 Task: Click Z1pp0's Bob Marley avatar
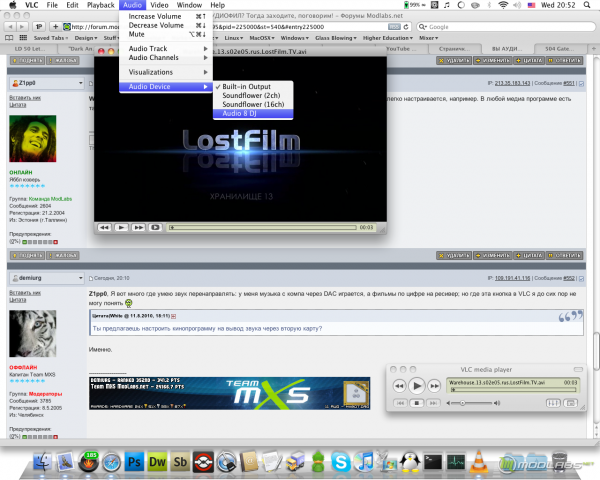pos(33,139)
